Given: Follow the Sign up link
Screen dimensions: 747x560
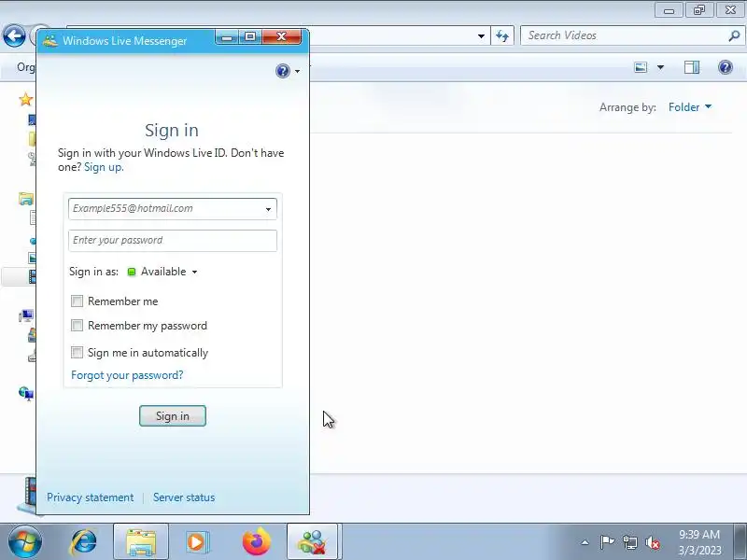Looking at the screenshot, I should point(104,167).
